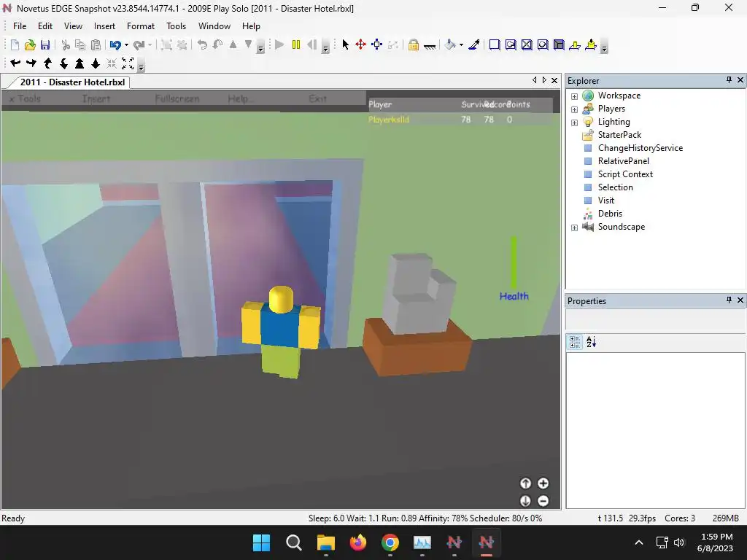Click the camera zoom out down arrow
Screen dimensions: 747x560
coord(96,63)
